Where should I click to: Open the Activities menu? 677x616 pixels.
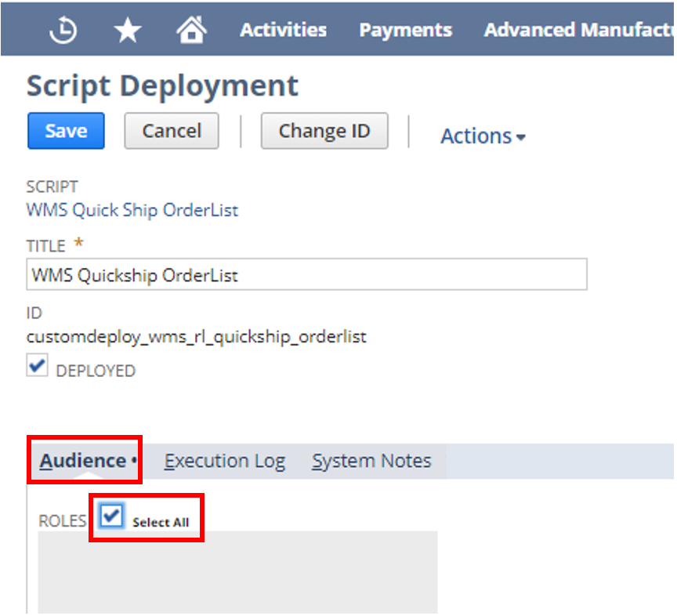[283, 31]
